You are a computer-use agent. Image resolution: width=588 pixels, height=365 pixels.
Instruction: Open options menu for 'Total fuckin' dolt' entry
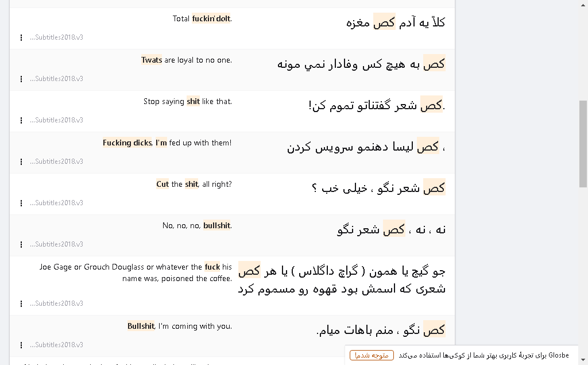click(21, 37)
